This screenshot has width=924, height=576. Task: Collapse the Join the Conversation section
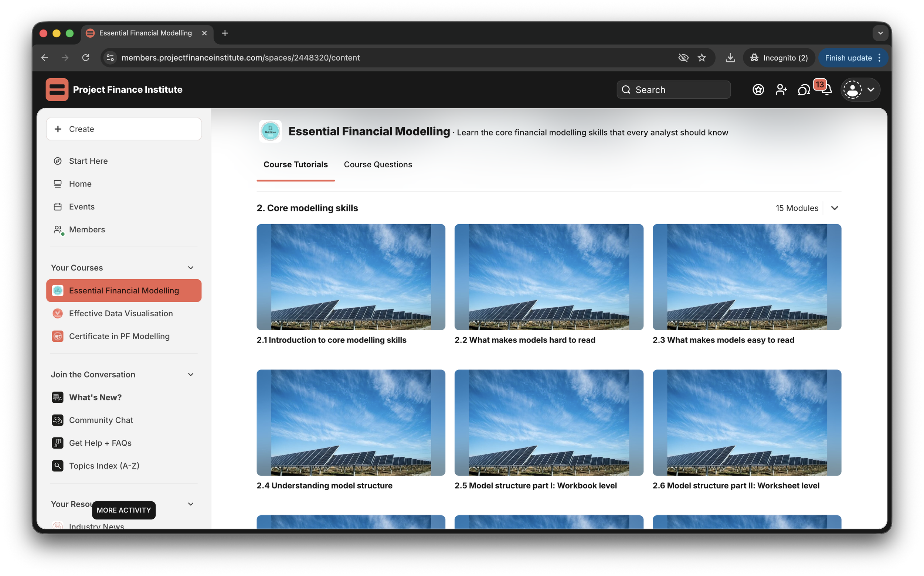(x=190, y=375)
